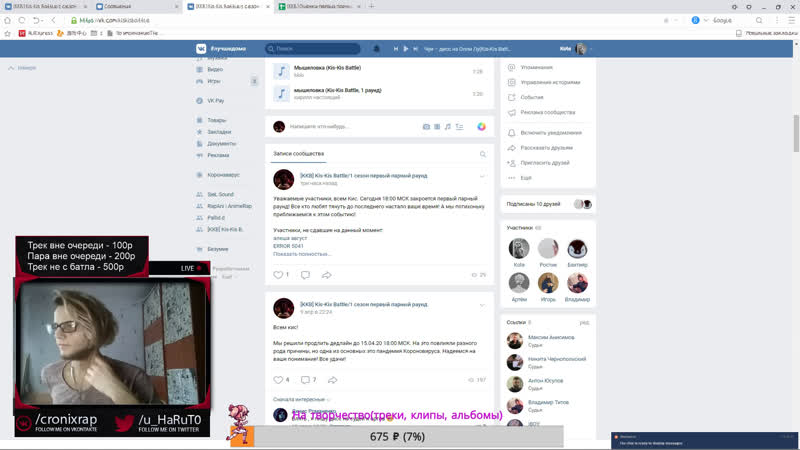The height and width of the screenshot is (450, 800).
Task: Expand the Ещё menu in community actions
Action: tap(526, 178)
